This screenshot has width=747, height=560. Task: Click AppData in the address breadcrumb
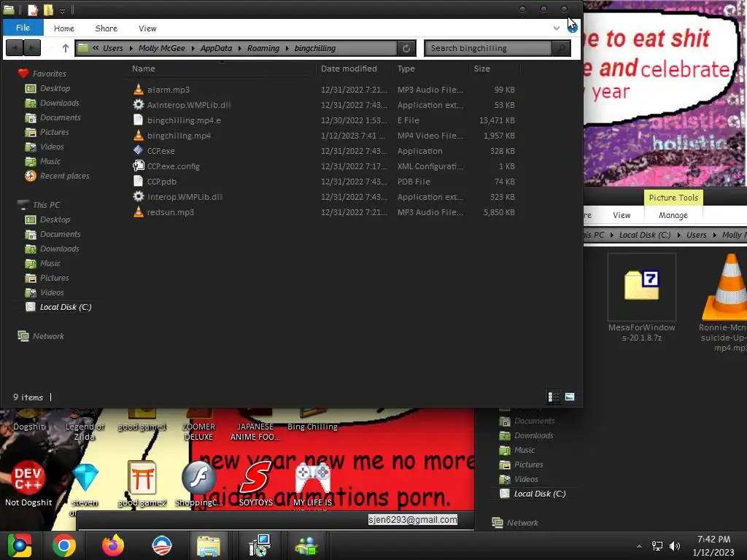(216, 48)
